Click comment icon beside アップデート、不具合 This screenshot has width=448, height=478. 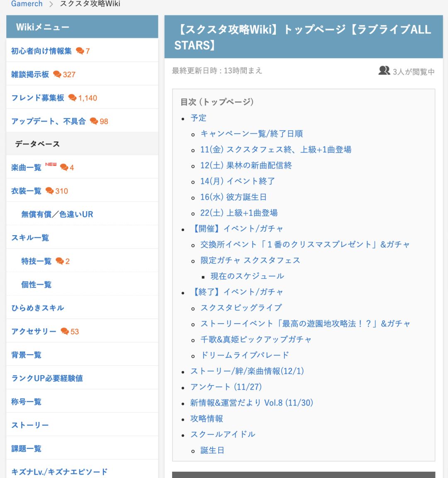point(94,121)
